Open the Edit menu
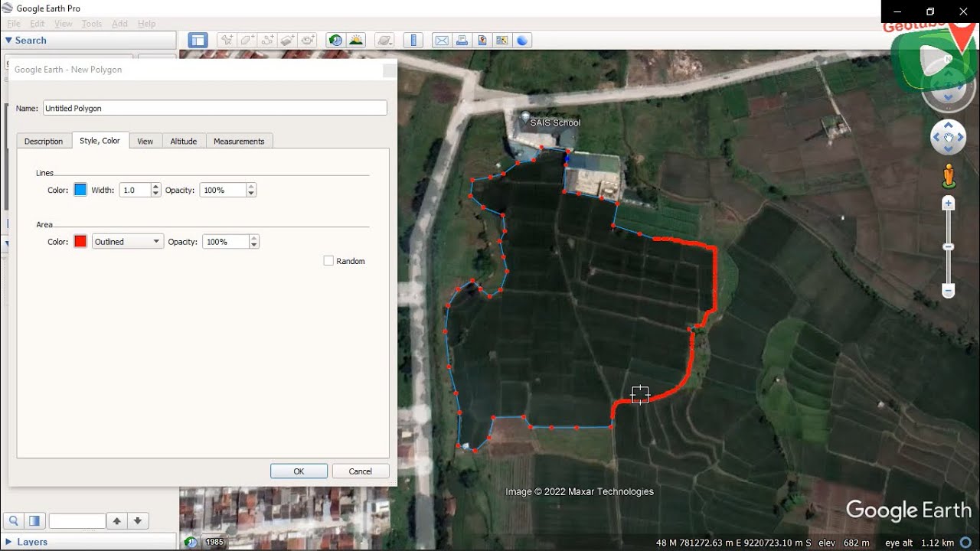980x551 pixels. click(37, 24)
